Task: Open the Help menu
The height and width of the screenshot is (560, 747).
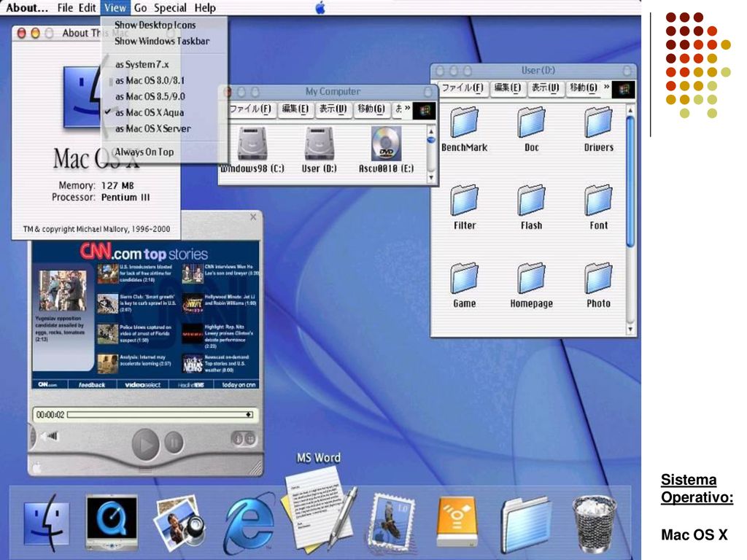Action: click(x=205, y=7)
